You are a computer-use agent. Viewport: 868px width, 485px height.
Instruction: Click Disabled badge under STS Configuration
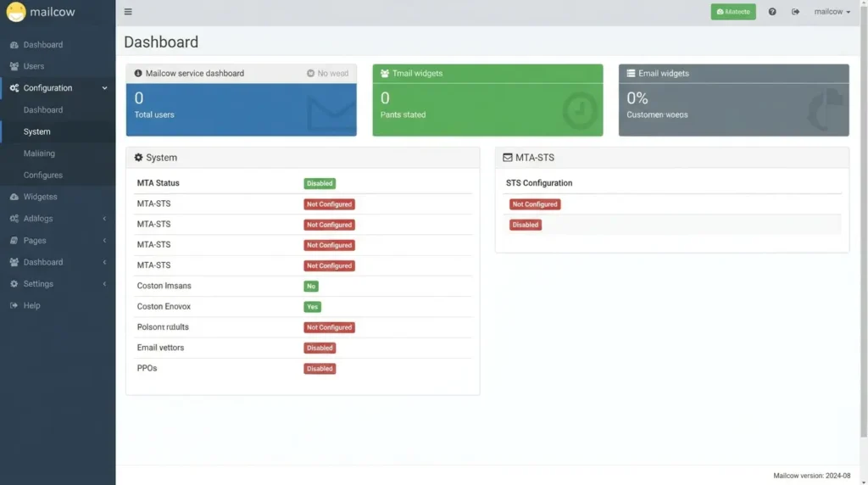(x=526, y=225)
